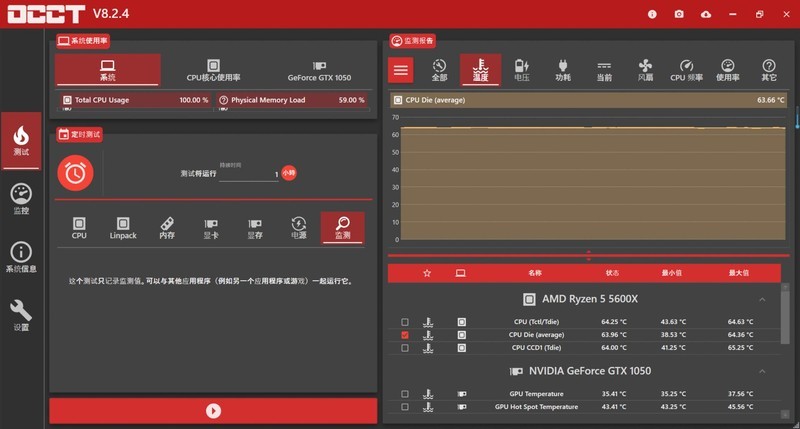The image size is (800, 429).
Task: Click the 小时 (hour) unit button
Action: (x=289, y=173)
